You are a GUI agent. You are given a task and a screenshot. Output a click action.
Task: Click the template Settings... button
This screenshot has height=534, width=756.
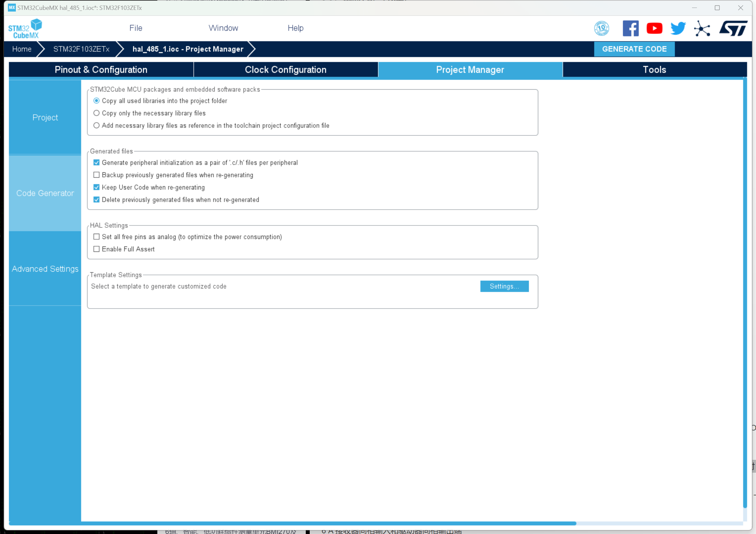[504, 286]
